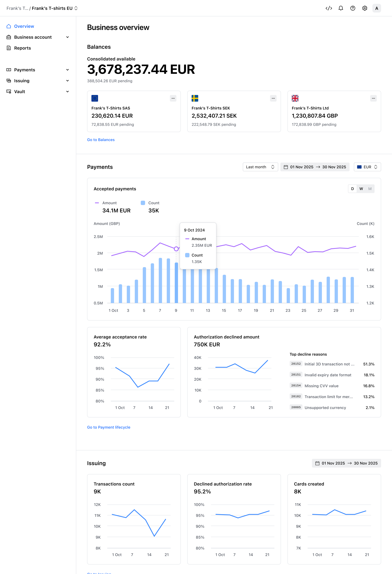The image size is (392, 574).
Task: Open notifications bell icon
Action: pos(341,8)
